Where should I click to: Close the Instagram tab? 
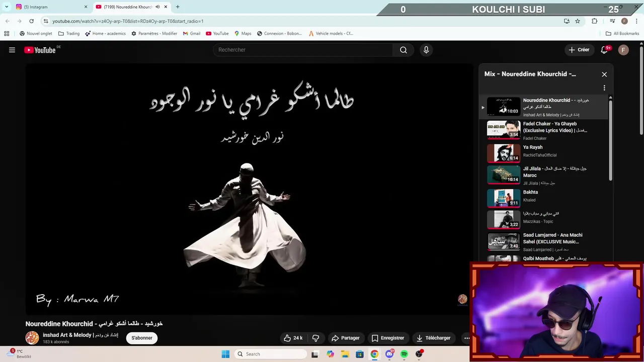(86, 7)
